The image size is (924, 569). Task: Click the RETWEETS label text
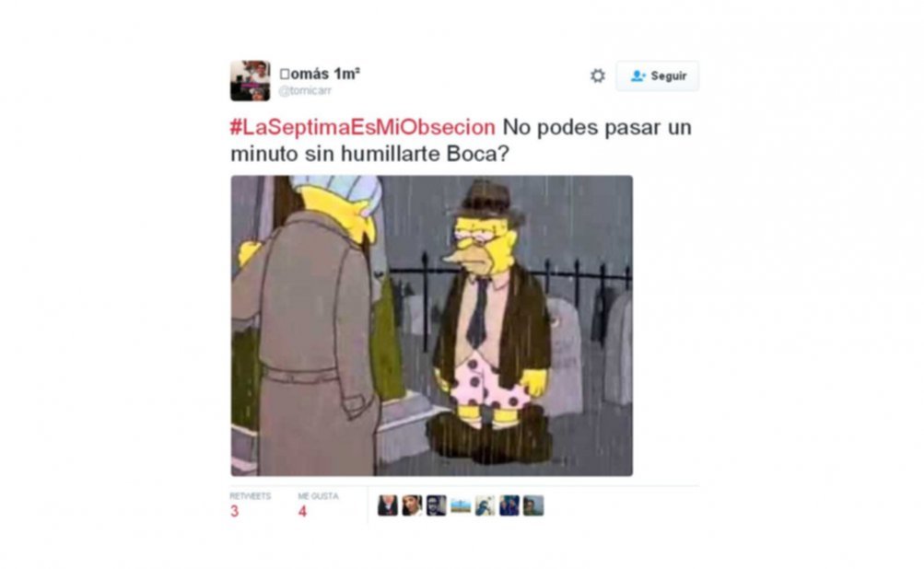click(251, 496)
